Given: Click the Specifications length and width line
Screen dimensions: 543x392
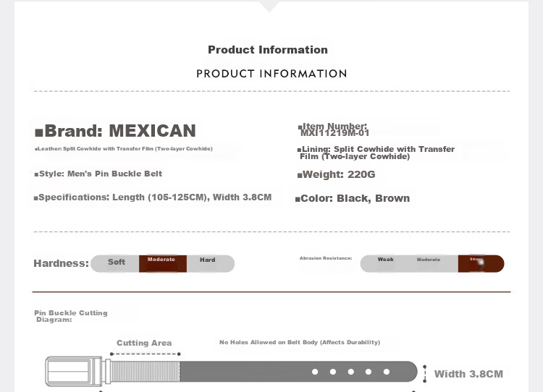Looking at the screenshot, I should pos(153,197).
